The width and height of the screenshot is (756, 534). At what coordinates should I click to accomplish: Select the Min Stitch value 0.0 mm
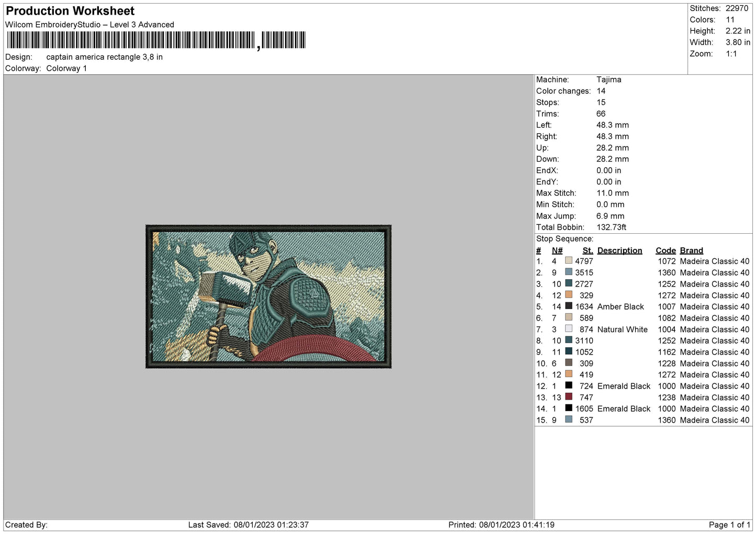tap(610, 204)
